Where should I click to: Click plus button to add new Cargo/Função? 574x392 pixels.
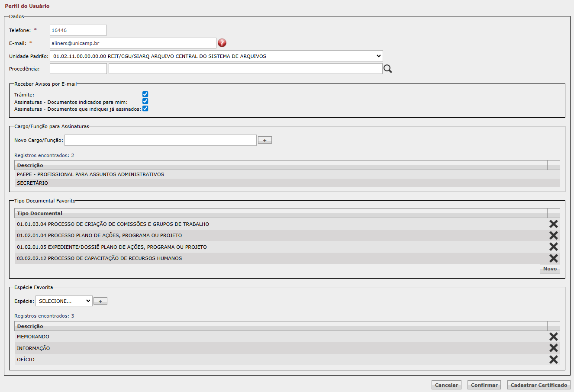265,140
